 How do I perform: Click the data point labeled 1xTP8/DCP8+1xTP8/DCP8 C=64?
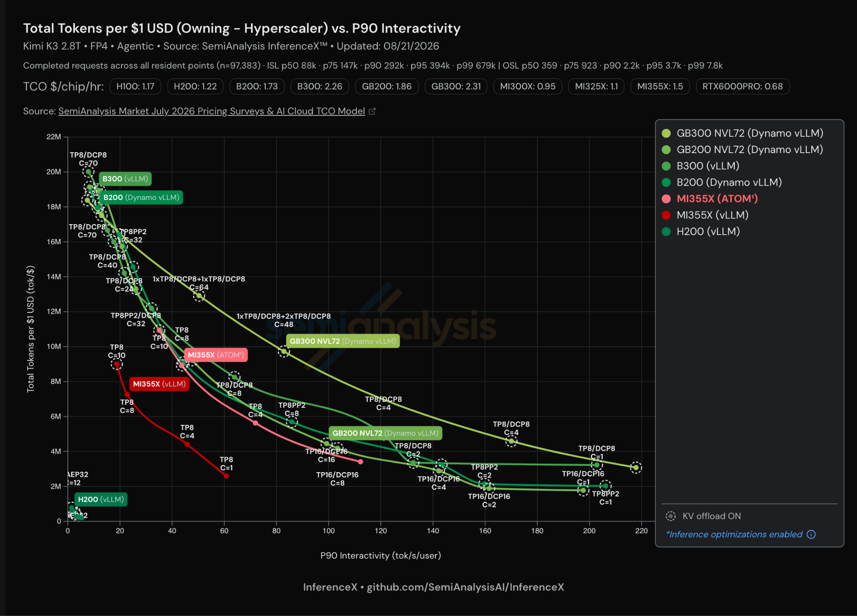coord(199,296)
